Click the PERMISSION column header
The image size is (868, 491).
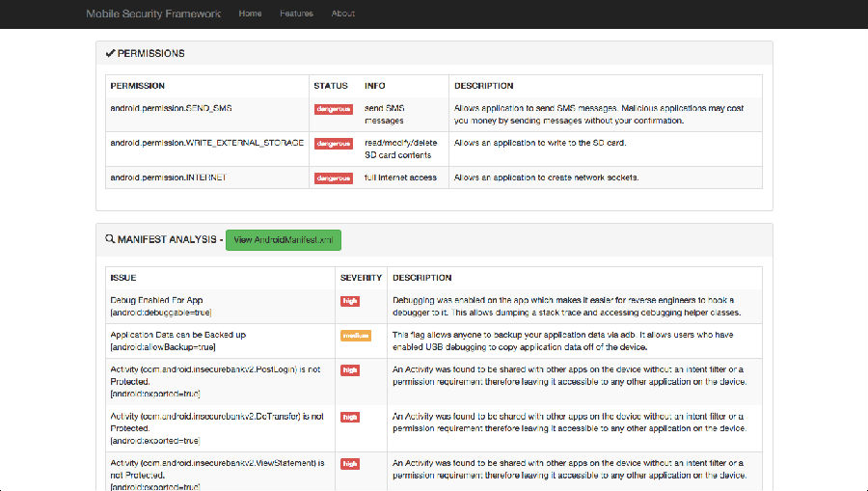[x=137, y=86]
